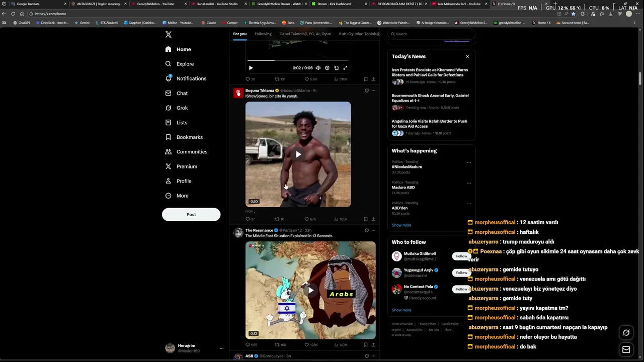
Task: Enter fullscreen on the top video
Action: (345, 68)
